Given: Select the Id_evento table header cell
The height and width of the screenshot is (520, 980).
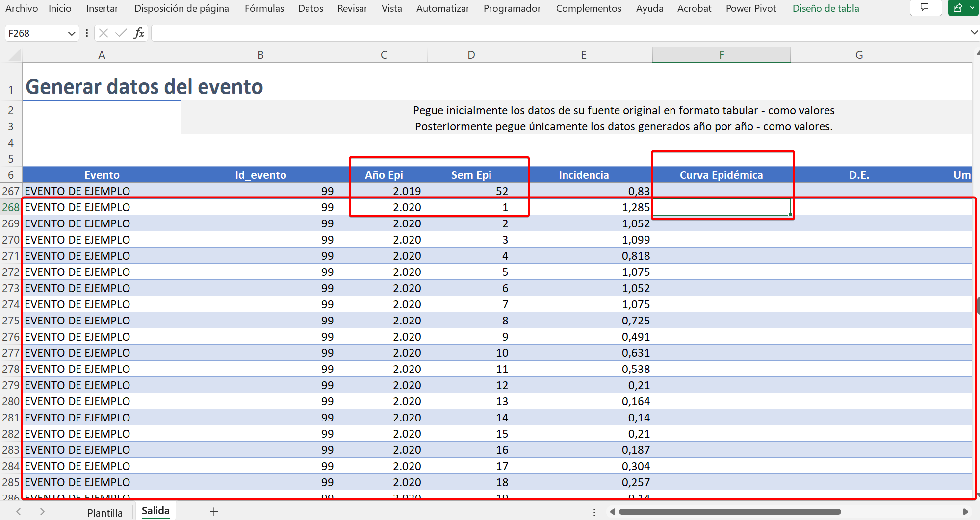Looking at the screenshot, I should point(260,175).
